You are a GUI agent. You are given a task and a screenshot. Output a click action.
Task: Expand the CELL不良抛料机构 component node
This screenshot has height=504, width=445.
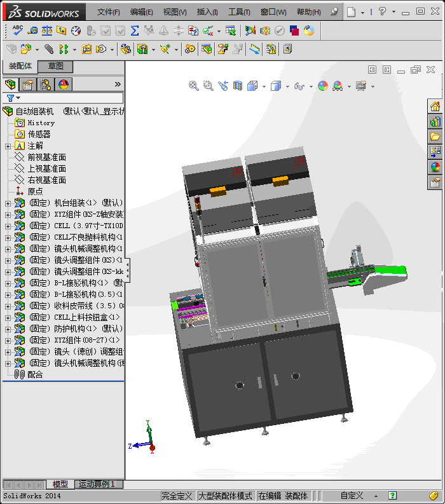coord(8,238)
